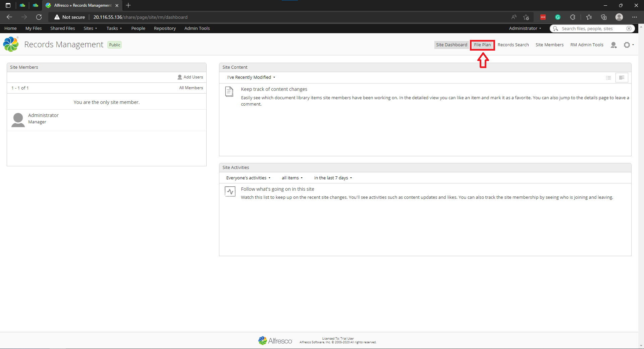Click the 'Manager' role text under Administrator
This screenshot has height=349, width=644.
point(37,122)
